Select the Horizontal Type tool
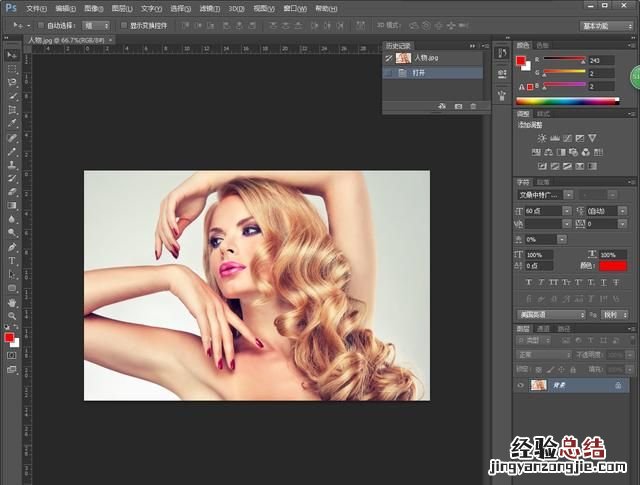Image resolution: width=640 pixels, height=485 pixels. (x=12, y=260)
